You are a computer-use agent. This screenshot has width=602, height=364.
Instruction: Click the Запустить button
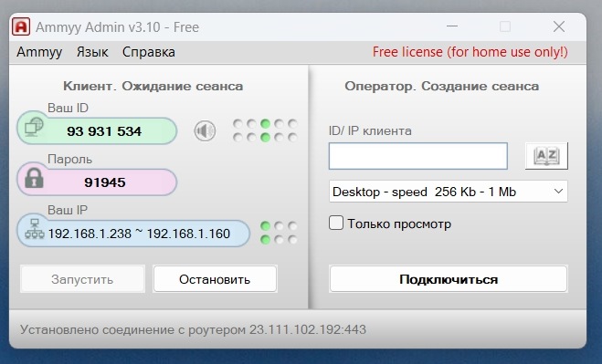coord(82,279)
